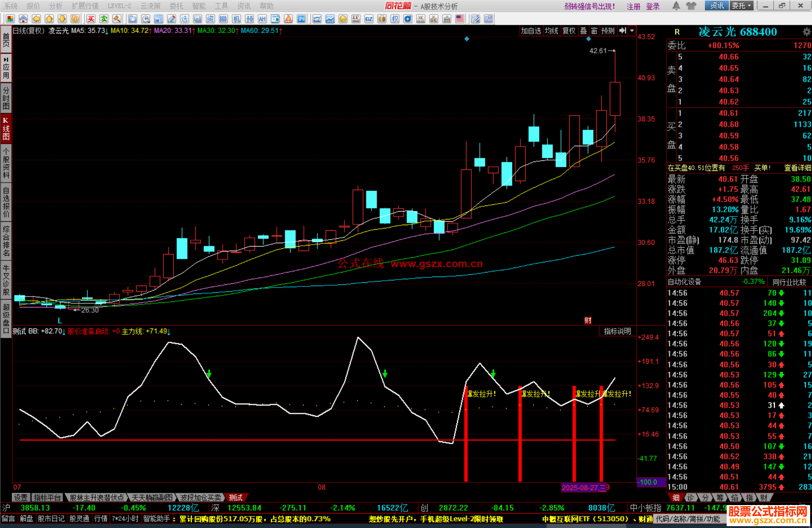The width and height of the screenshot is (812, 528).
Task: Click the US flag market icon
Action: pyautogui.click(x=459, y=19)
